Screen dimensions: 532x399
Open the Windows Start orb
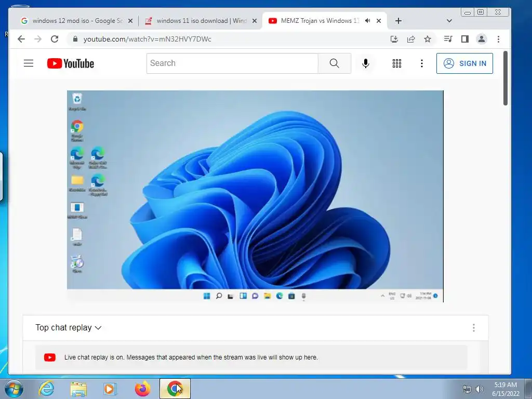pos(14,389)
